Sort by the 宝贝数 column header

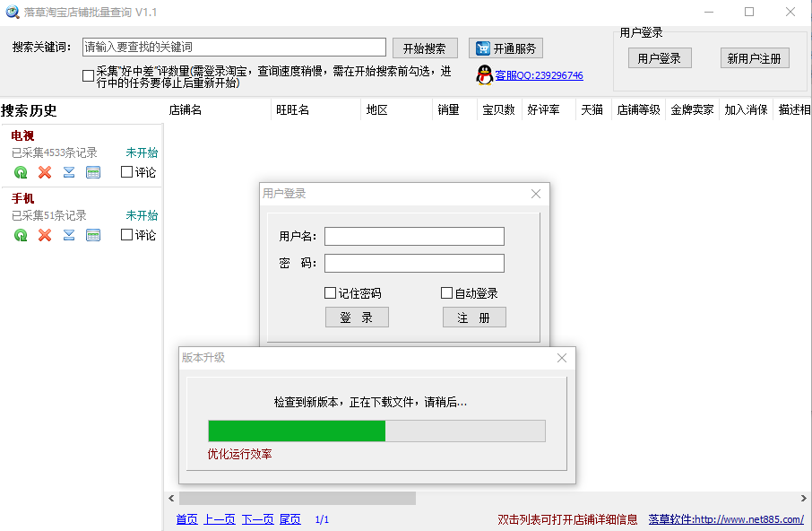(499, 109)
